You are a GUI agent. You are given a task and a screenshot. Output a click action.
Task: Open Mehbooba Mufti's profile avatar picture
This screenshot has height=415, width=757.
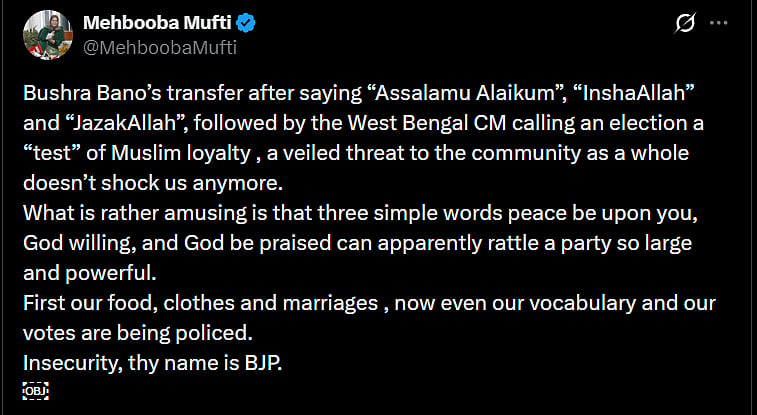48,35
